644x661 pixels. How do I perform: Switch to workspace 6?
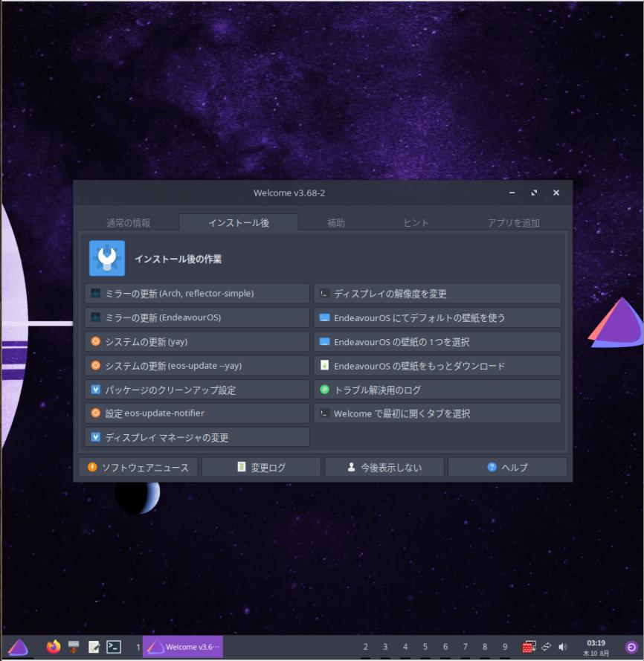pyautogui.click(x=445, y=647)
